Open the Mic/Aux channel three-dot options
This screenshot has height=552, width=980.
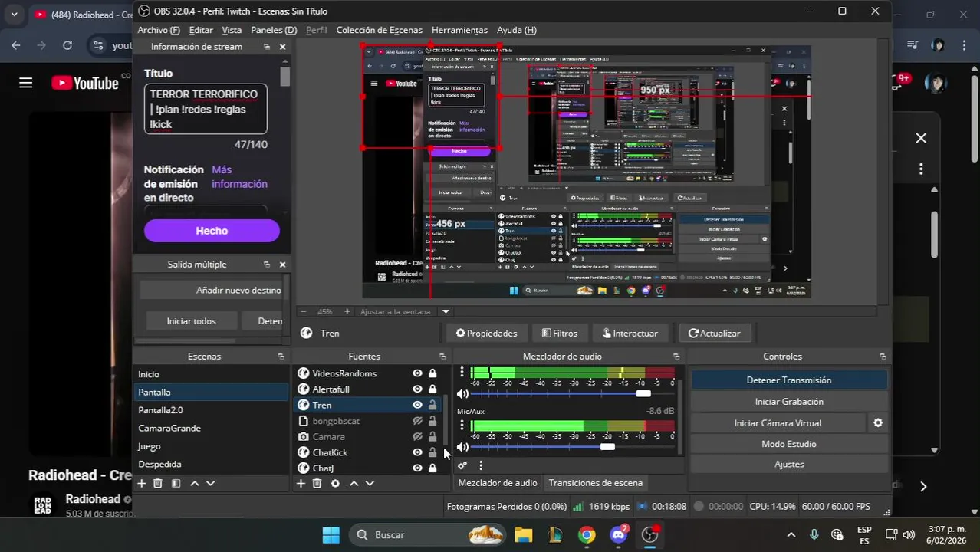pos(462,426)
